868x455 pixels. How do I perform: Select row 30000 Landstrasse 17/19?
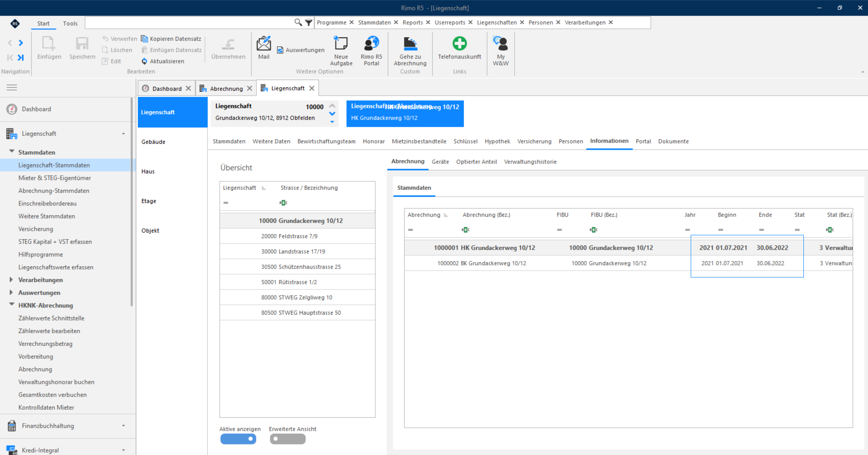pos(297,251)
